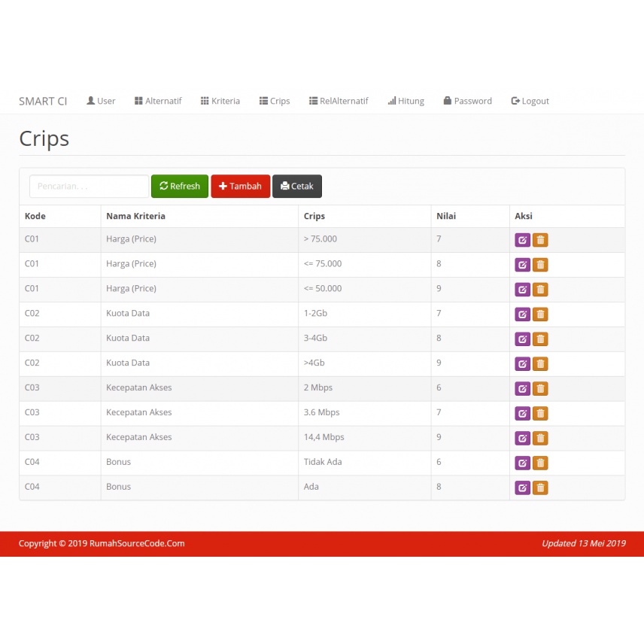Delete the 2 Mbps Kecepatan Akses row
Image resolution: width=644 pixels, height=644 pixels.
pyautogui.click(x=540, y=388)
